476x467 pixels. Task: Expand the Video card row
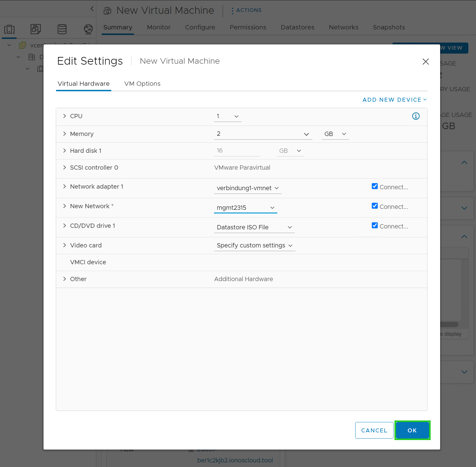coord(64,245)
